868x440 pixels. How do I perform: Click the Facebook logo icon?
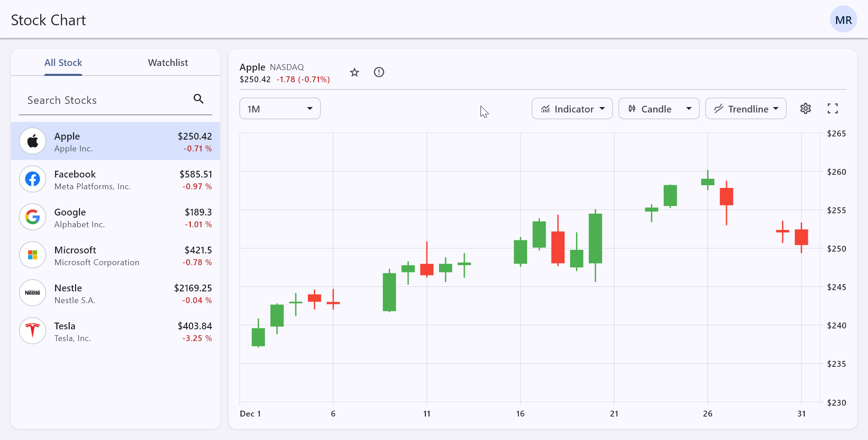(x=32, y=179)
